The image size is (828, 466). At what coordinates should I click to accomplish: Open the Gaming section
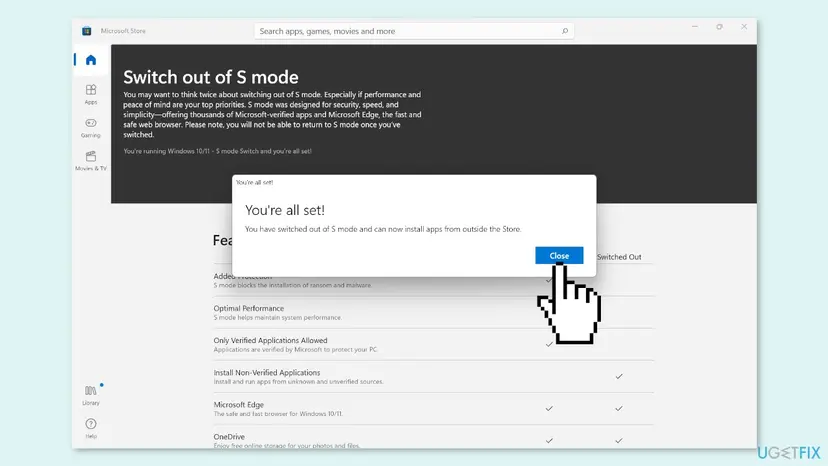click(91, 127)
